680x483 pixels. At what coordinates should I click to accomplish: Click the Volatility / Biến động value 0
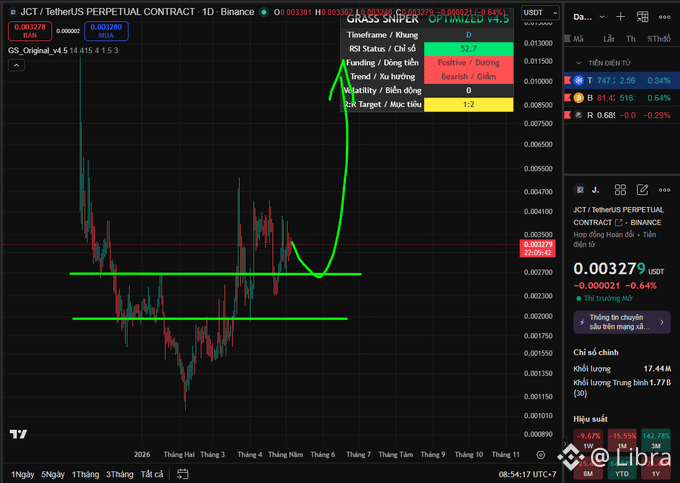(x=468, y=91)
